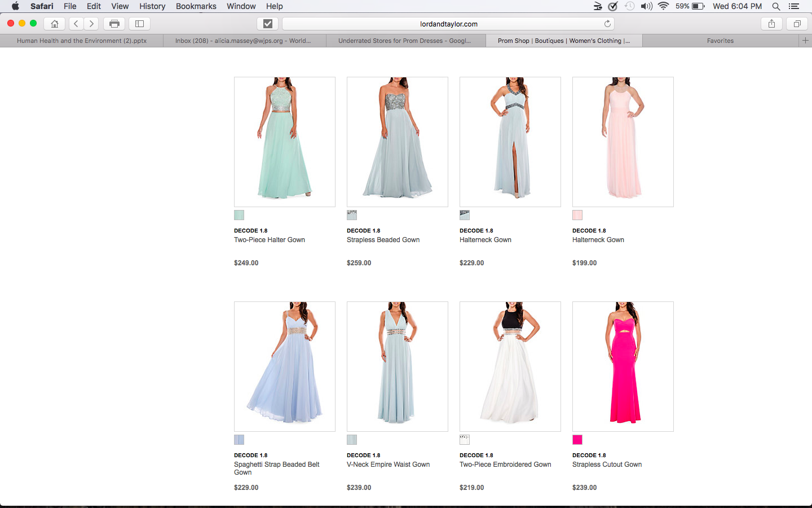This screenshot has height=508, width=812.
Task: Switch to Human Health and the Environment tab
Action: [x=82, y=41]
